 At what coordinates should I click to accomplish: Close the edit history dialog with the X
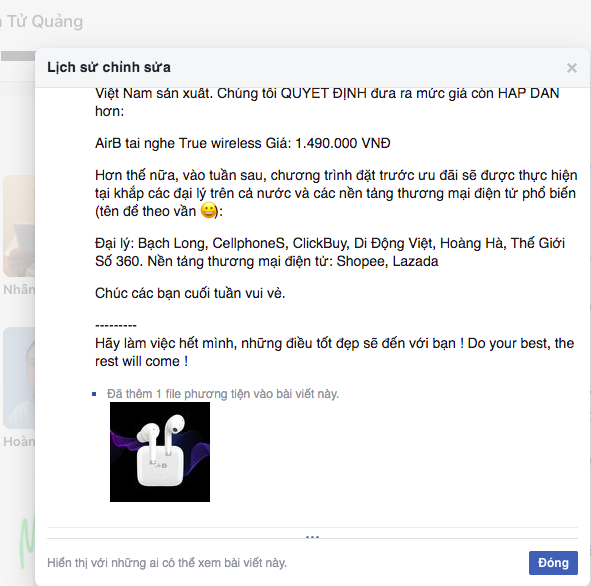pyautogui.click(x=571, y=68)
